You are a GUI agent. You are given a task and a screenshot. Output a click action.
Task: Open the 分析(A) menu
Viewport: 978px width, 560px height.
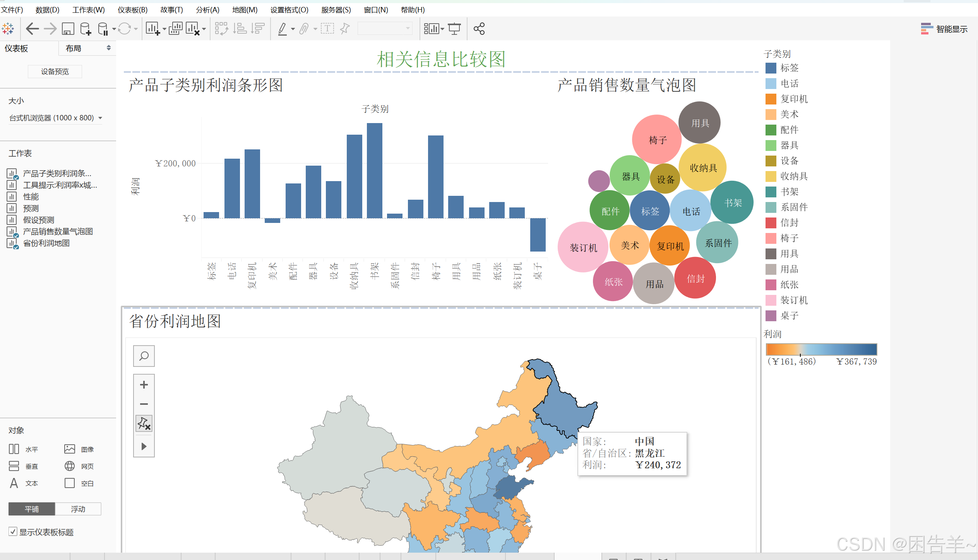tap(207, 10)
